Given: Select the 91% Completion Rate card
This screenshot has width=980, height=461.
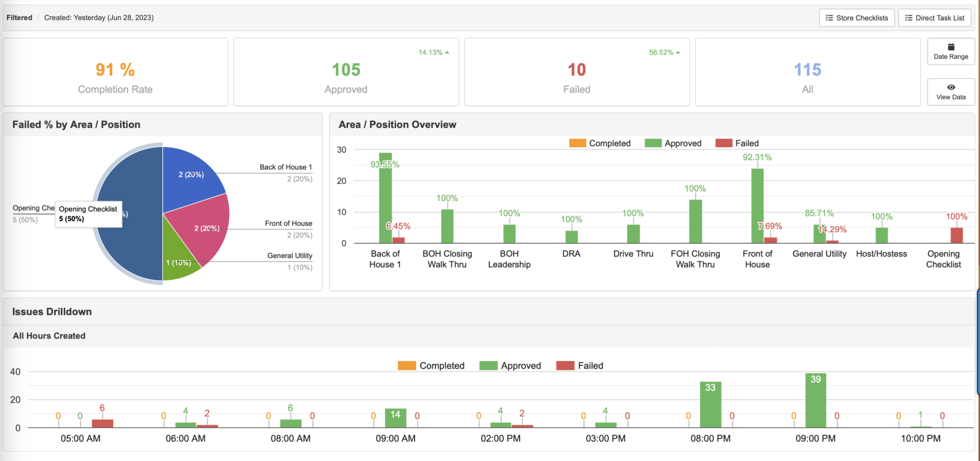Looking at the screenshot, I should click(x=115, y=72).
